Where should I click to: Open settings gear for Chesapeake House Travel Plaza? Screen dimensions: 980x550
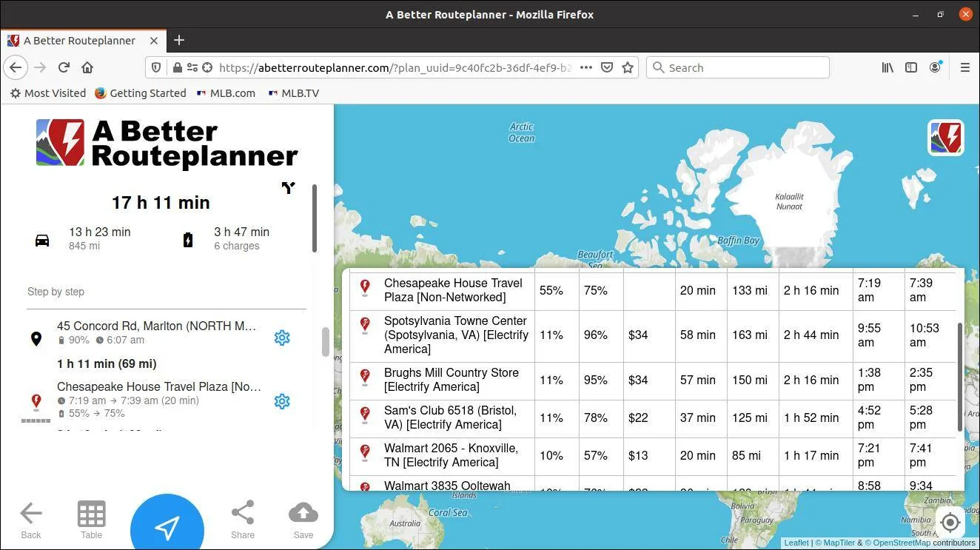[282, 401]
